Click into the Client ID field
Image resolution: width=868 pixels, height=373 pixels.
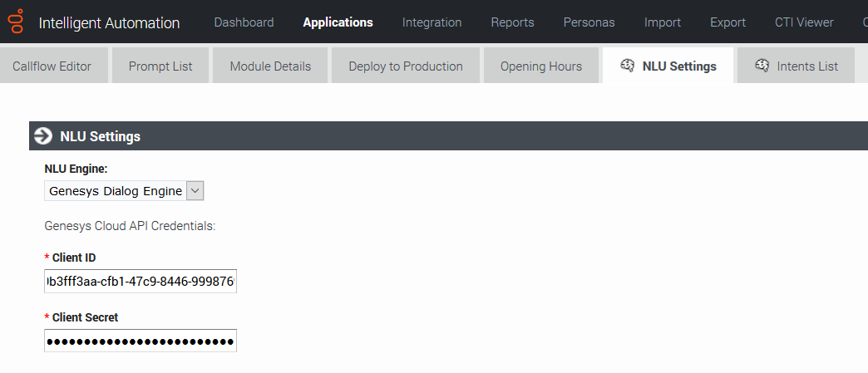click(x=141, y=281)
